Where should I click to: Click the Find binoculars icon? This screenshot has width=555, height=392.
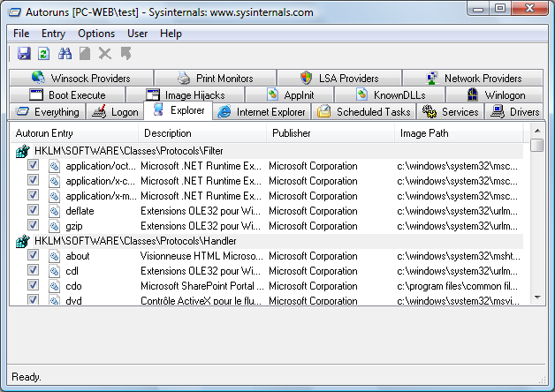pos(64,54)
